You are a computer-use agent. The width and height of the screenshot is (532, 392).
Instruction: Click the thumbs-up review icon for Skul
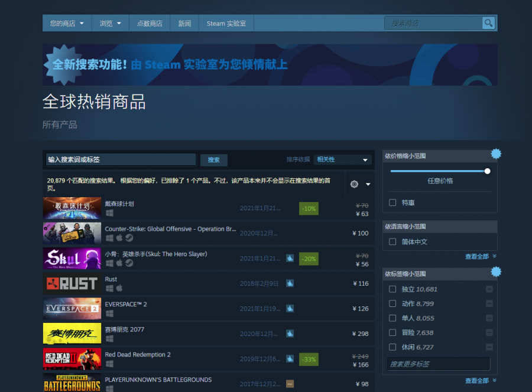point(290,258)
